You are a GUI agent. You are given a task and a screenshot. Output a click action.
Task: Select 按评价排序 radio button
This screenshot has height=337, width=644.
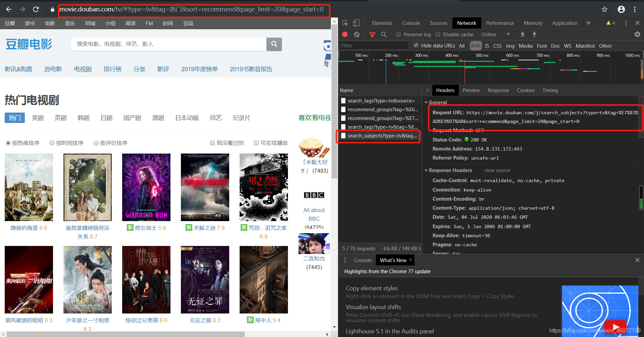[96, 143]
